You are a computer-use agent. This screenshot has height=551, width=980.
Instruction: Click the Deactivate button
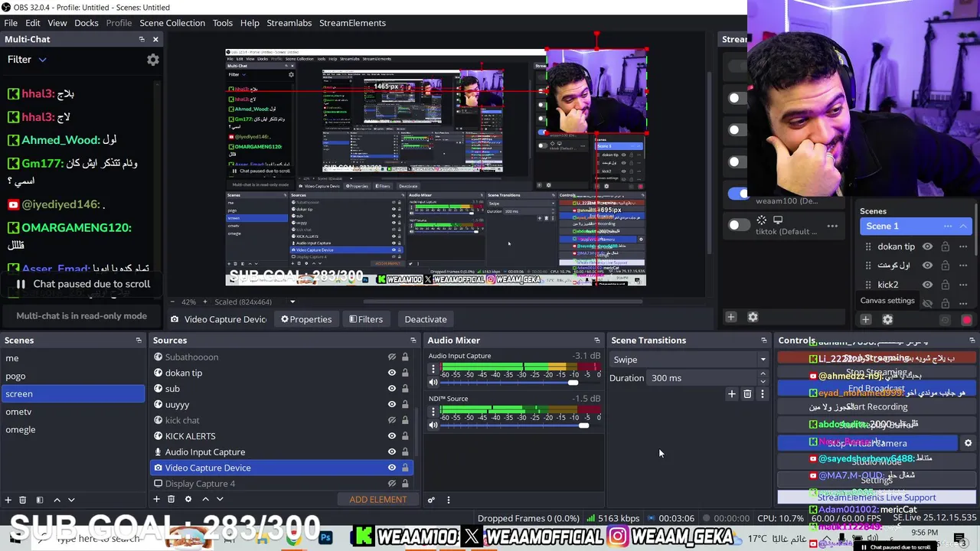click(x=426, y=319)
